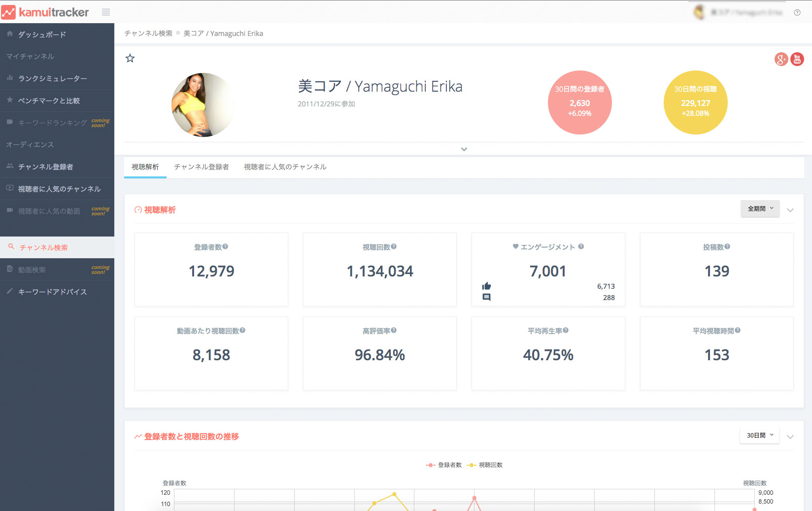Screen dimensions: 812x511
Task: Open the user account menu
Action: (738, 12)
